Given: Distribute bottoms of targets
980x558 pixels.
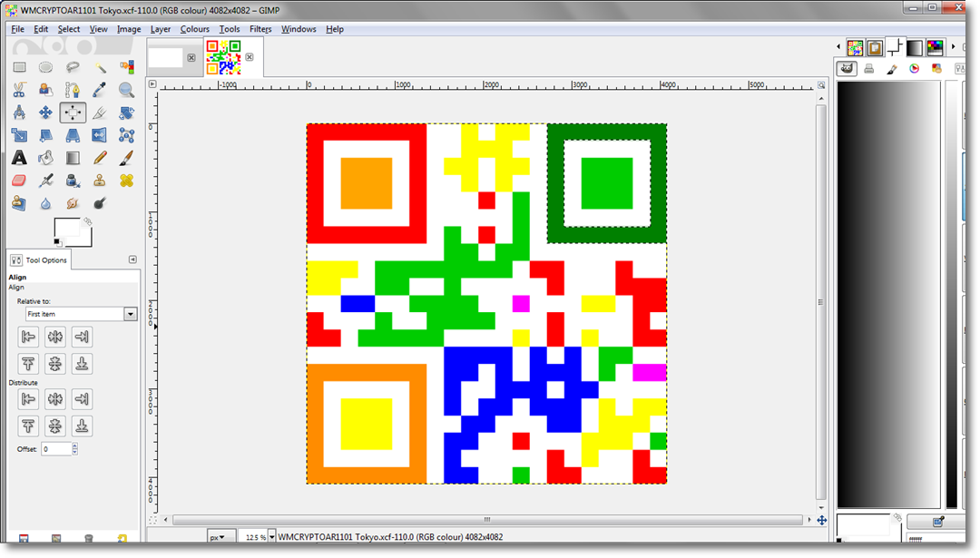Looking at the screenshot, I should click(82, 426).
